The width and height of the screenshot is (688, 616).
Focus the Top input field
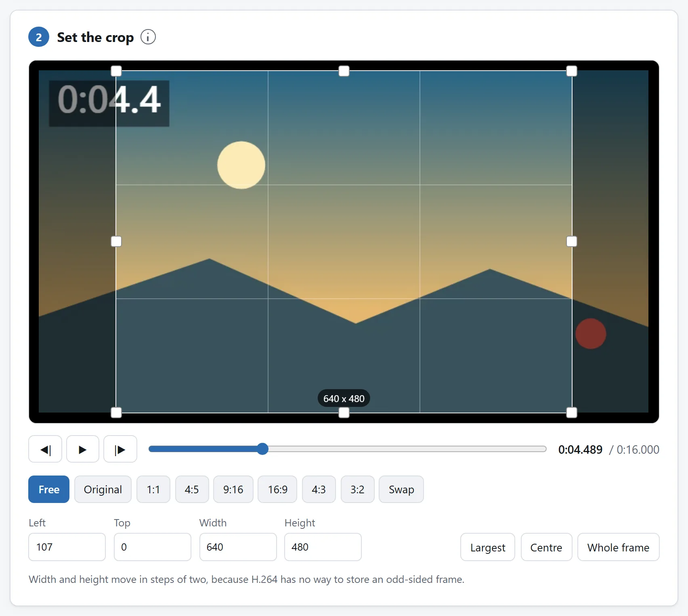tap(153, 547)
